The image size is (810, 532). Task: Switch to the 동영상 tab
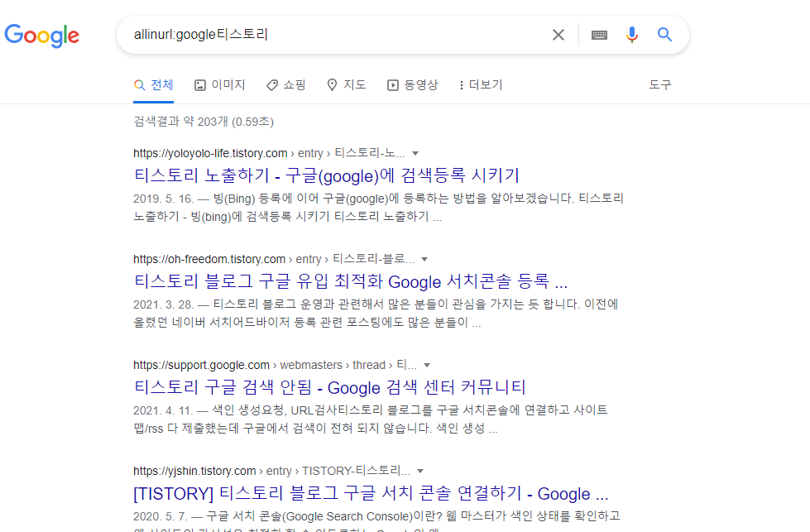click(412, 84)
